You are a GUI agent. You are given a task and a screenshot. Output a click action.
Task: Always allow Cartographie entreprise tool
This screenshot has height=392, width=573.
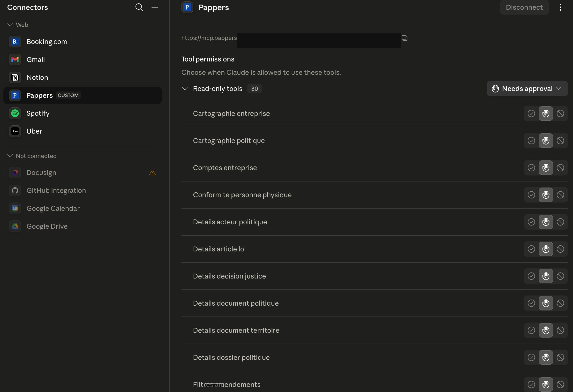(x=531, y=113)
